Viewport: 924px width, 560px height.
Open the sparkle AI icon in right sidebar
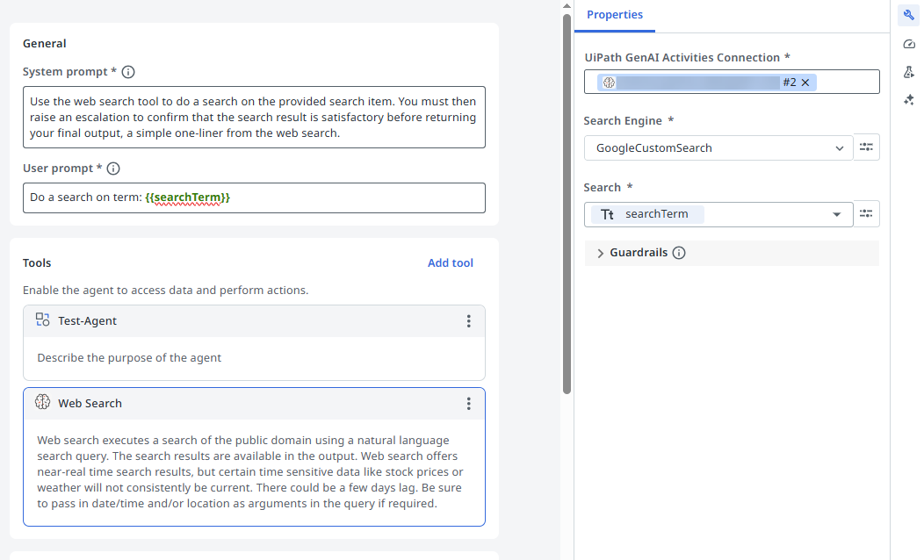click(909, 100)
